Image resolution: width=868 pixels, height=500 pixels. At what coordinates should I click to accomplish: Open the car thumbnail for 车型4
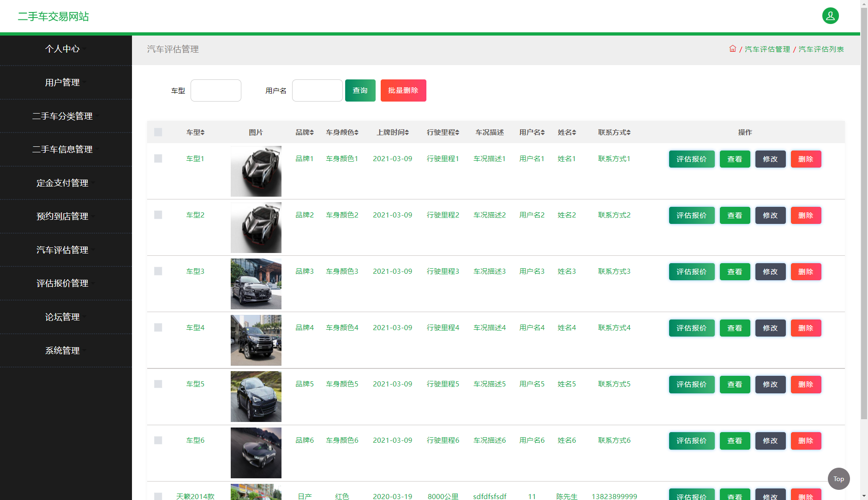(x=256, y=340)
